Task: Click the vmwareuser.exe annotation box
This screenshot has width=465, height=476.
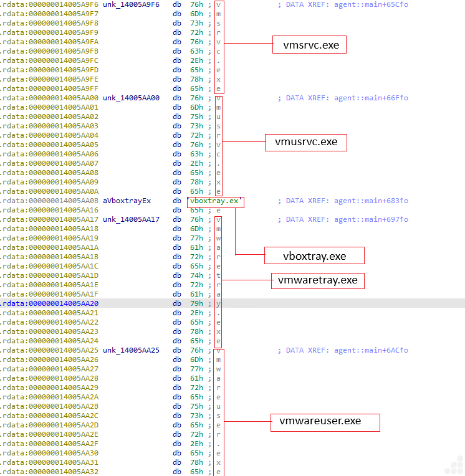Action: (x=325, y=422)
